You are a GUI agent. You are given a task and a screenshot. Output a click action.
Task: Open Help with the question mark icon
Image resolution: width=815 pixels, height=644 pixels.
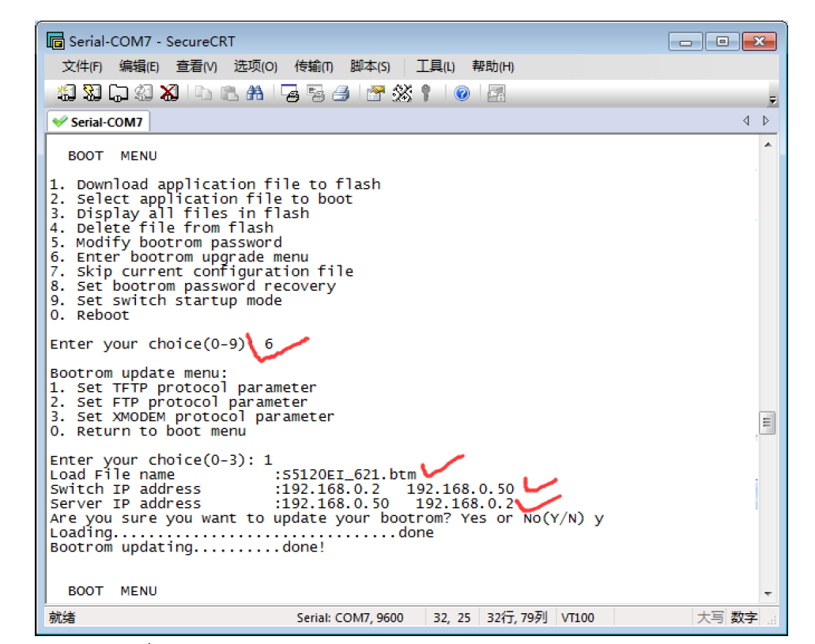coord(462,93)
